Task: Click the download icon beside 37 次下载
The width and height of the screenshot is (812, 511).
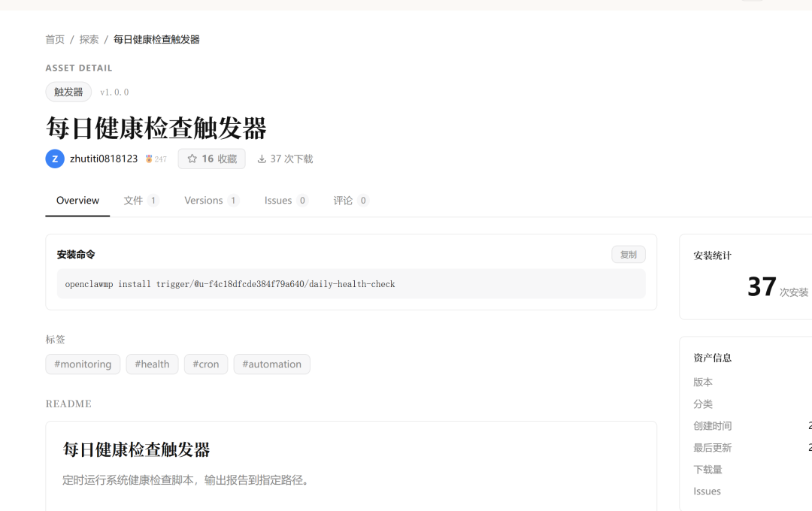Action: tap(262, 159)
